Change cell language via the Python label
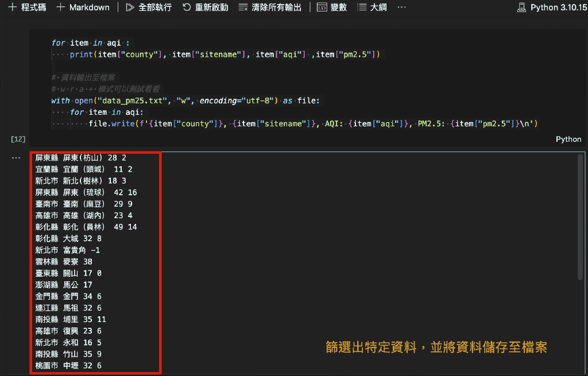The height and width of the screenshot is (376, 588). (568, 139)
